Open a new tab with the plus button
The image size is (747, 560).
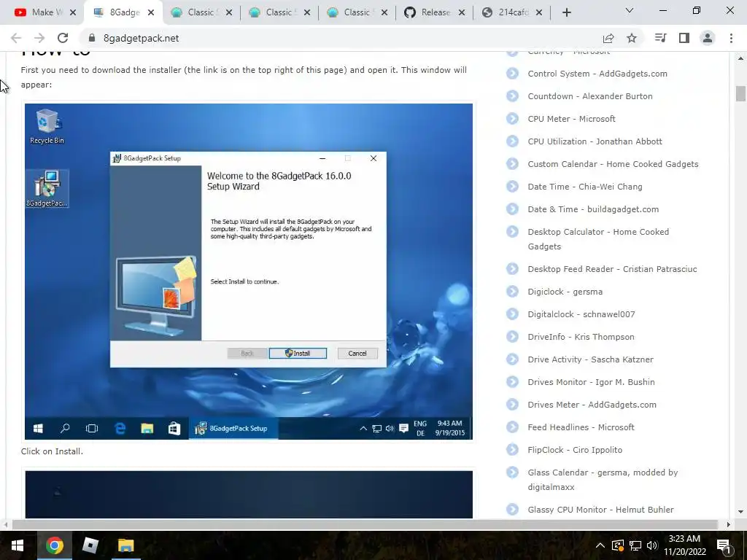[x=566, y=12]
